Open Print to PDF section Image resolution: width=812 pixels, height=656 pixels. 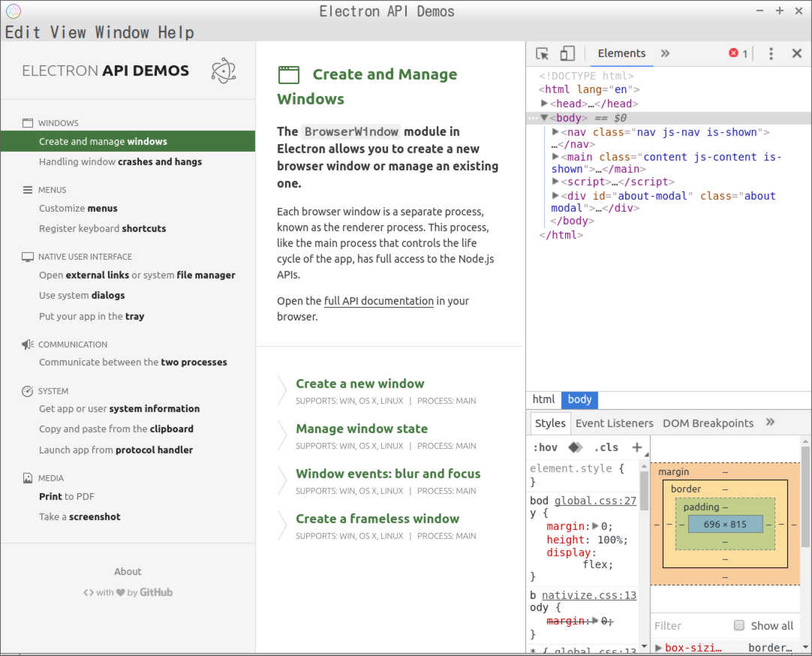pos(67,496)
